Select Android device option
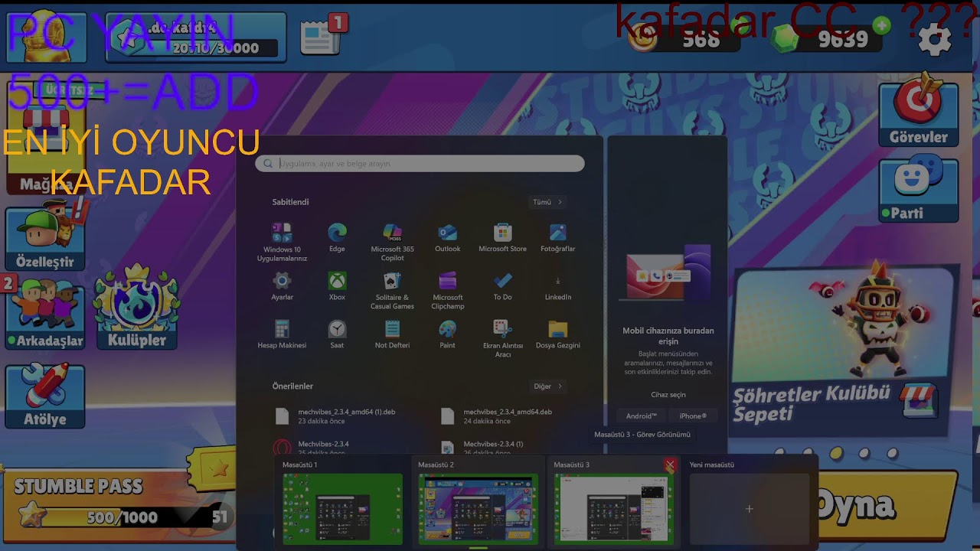The image size is (980, 551). click(641, 416)
